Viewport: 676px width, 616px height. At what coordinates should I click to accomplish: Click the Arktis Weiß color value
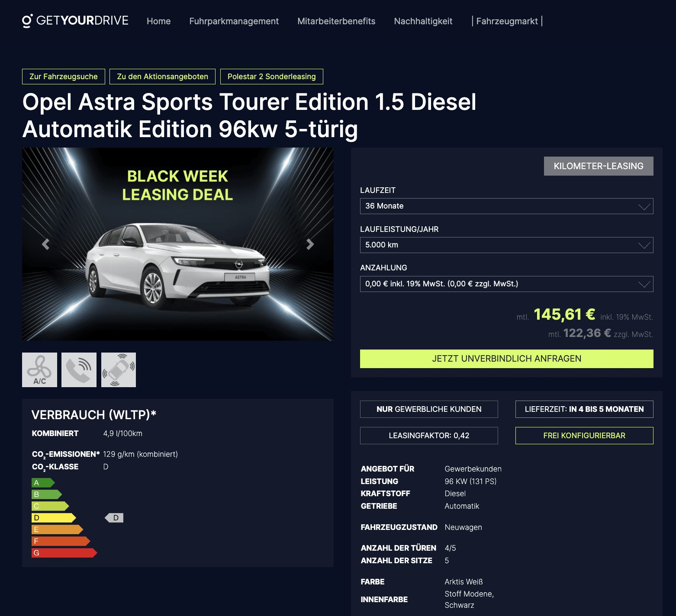tap(464, 582)
